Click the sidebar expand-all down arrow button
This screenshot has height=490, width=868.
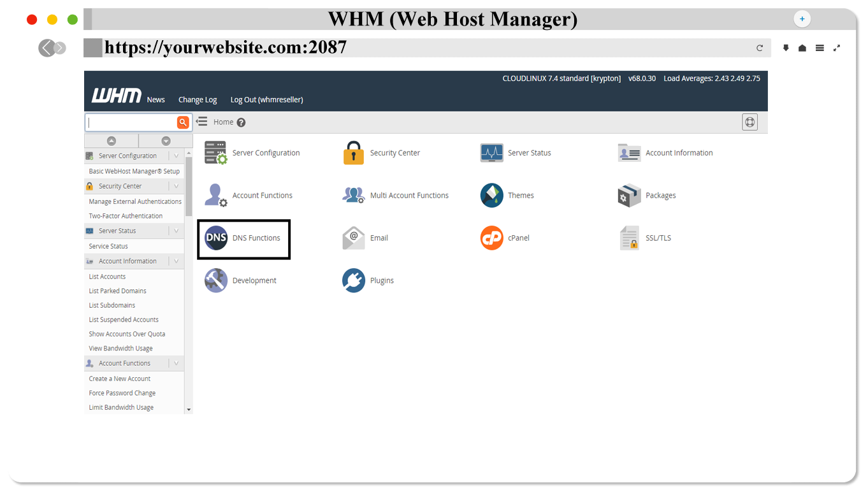166,141
